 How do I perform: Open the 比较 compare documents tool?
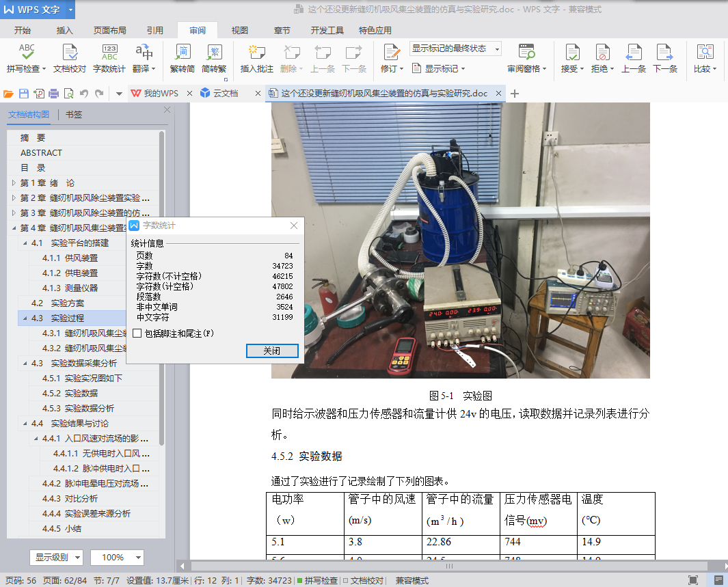tap(705, 59)
